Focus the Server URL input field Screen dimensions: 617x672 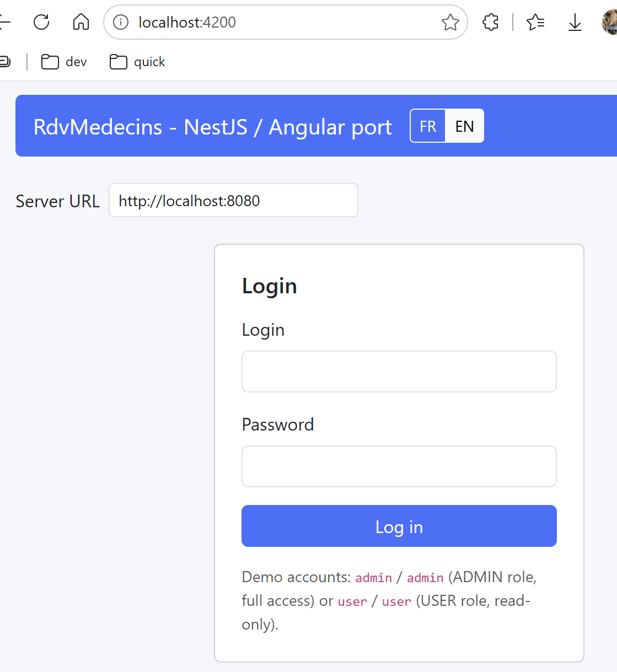[x=233, y=200]
